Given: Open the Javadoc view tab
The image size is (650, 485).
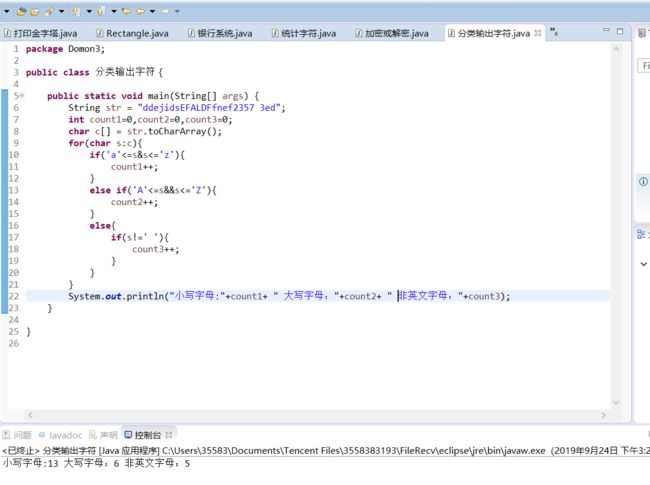Looking at the screenshot, I should click(x=61, y=435).
